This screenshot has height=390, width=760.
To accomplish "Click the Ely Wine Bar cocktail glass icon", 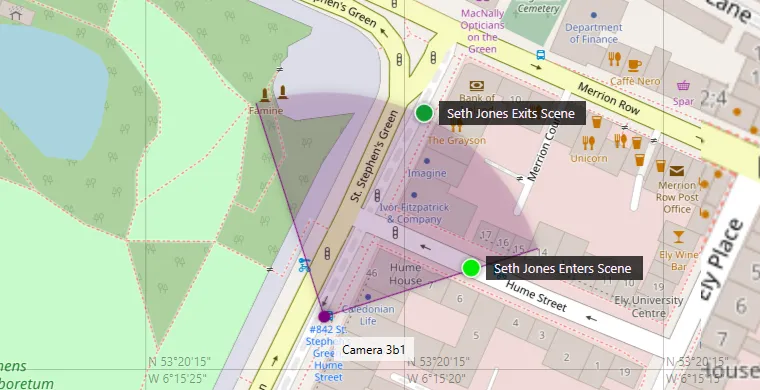I will [x=679, y=237].
